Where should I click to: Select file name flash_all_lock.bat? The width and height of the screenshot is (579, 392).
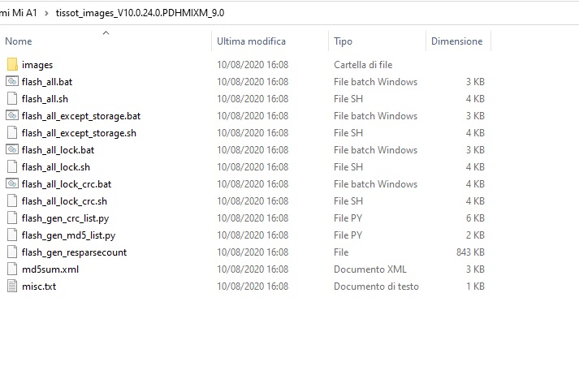(58, 150)
